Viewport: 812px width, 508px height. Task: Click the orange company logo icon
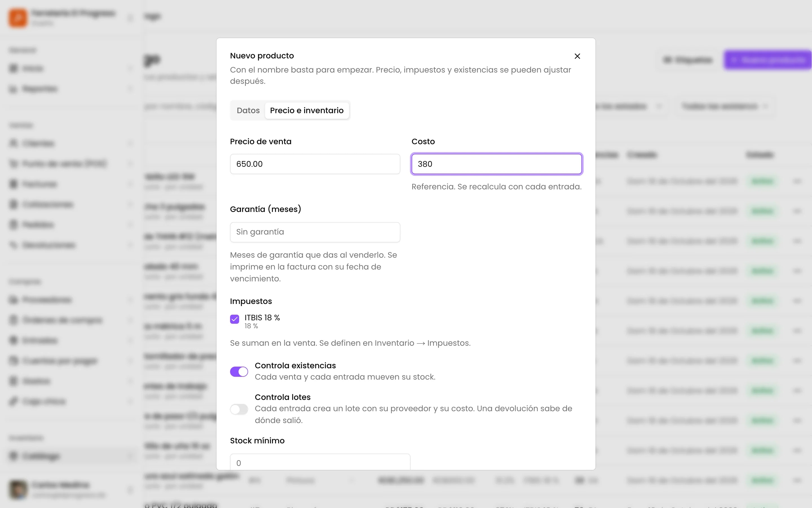(x=18, y=17)
